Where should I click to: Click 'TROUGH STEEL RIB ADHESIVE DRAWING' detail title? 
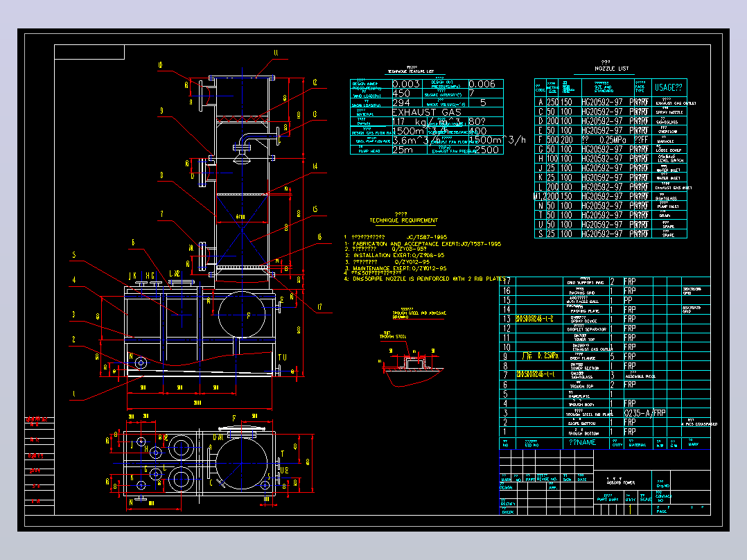pos(419,315)
